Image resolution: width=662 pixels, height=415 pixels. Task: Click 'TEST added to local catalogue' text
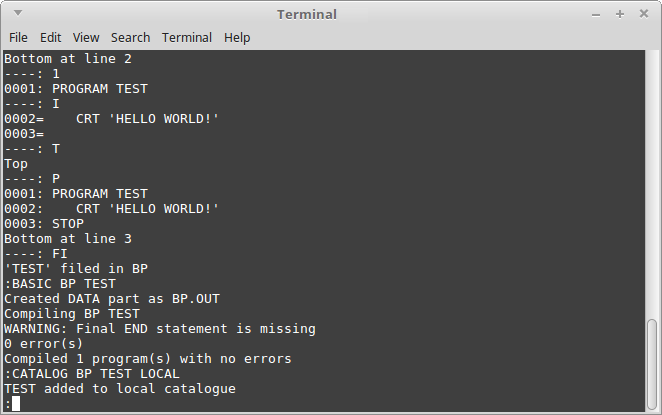(x=120, y=389)
